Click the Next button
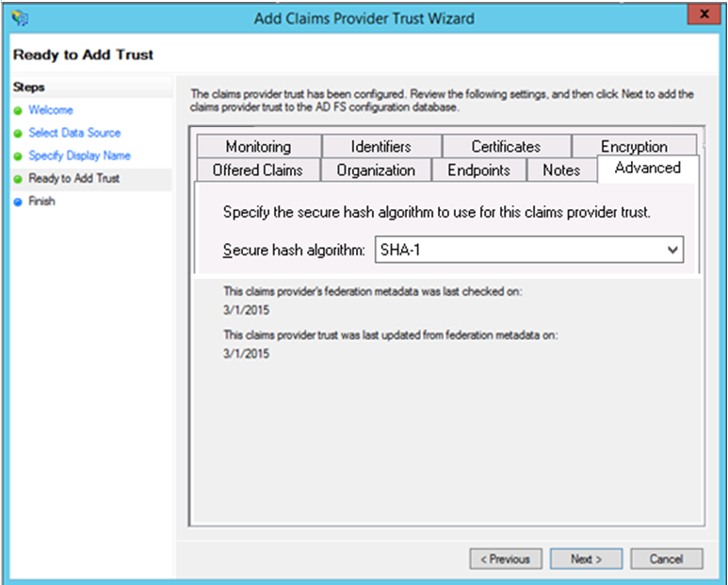This screenshot has height=585, width=728. tap(585, 559)
